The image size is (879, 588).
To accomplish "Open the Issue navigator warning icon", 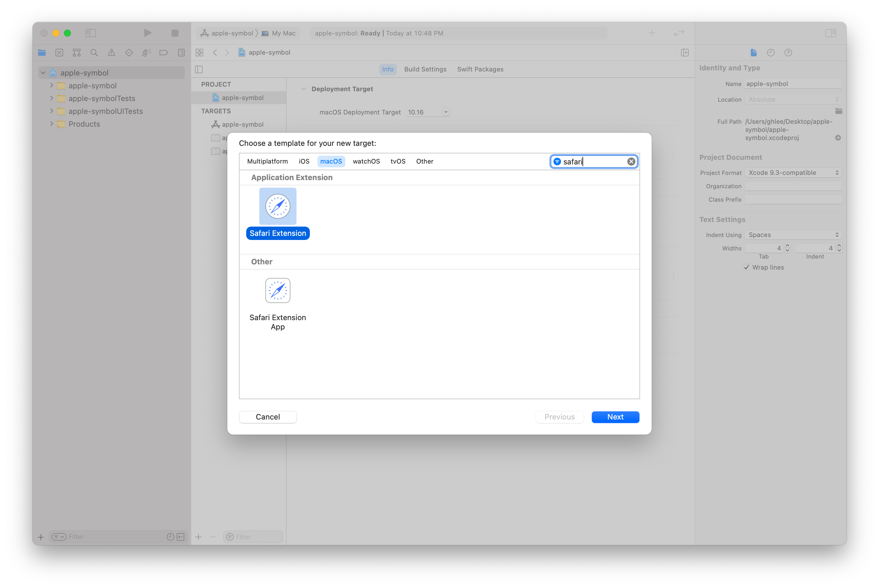I will click(x=111, y=53).
